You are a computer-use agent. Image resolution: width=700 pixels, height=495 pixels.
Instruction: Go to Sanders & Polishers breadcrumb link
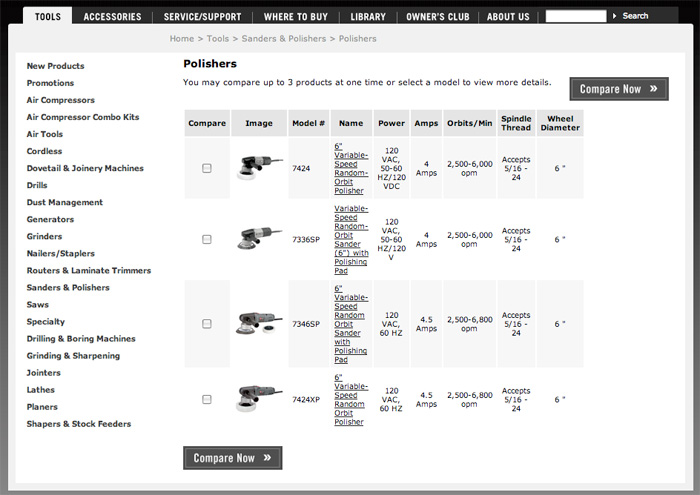click(284, 39)
